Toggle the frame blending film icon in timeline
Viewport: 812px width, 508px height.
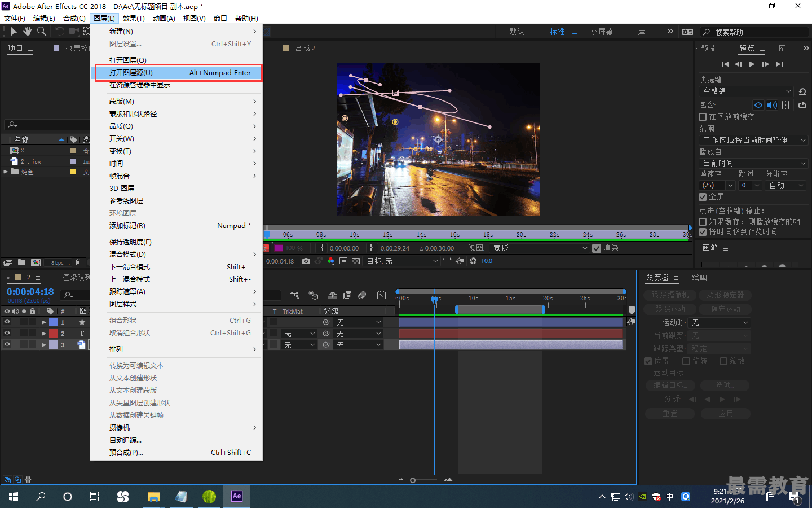click(x=347, y=295)
